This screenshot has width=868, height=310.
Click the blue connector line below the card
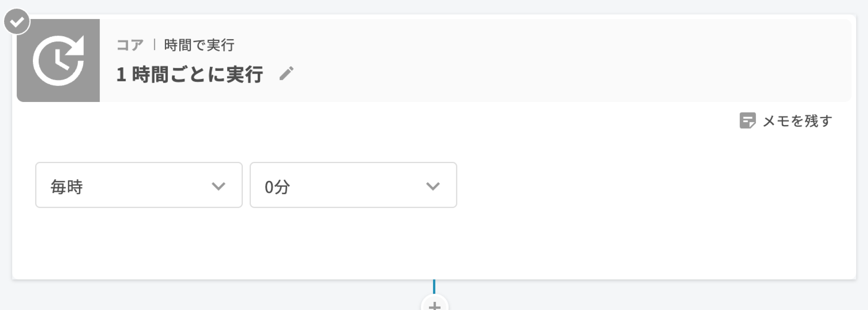coord(434,286)
